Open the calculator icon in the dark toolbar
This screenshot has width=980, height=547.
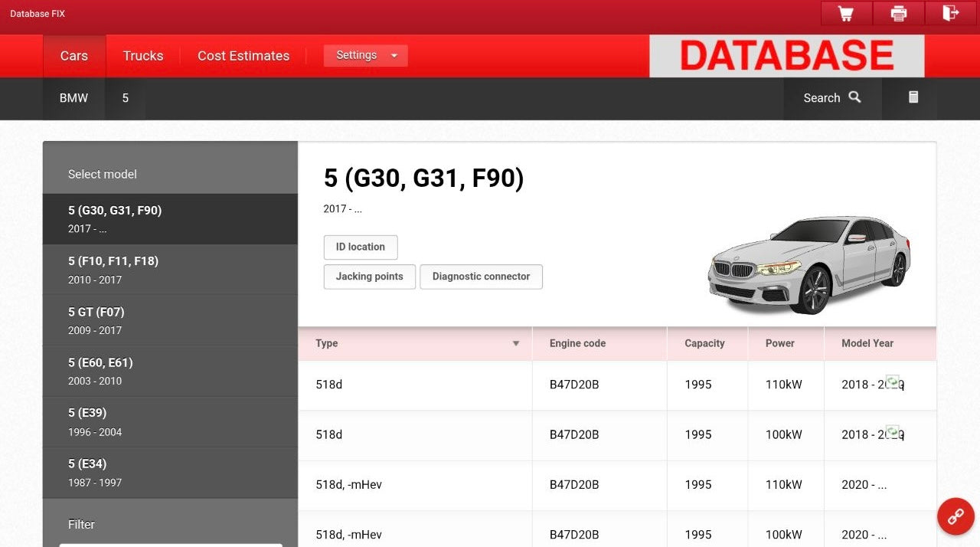coord(913,98)
